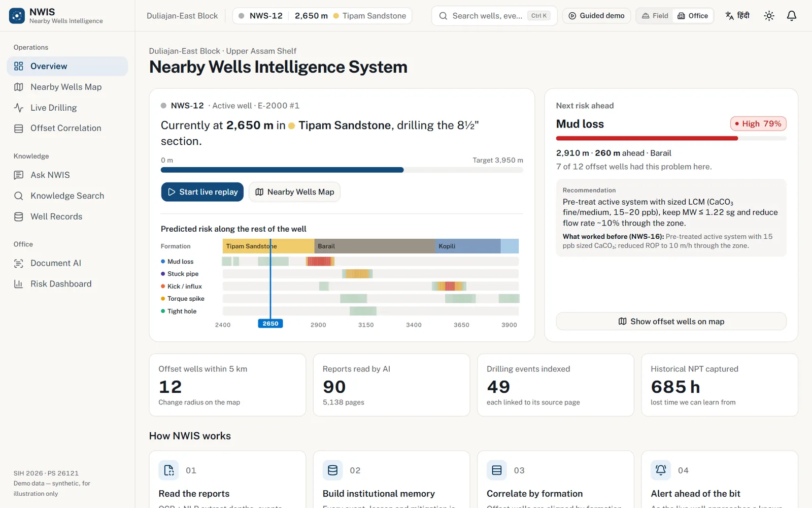Click the 2650 depth marker
Screen dimensions: 812x508
click(x=270, y=324)
